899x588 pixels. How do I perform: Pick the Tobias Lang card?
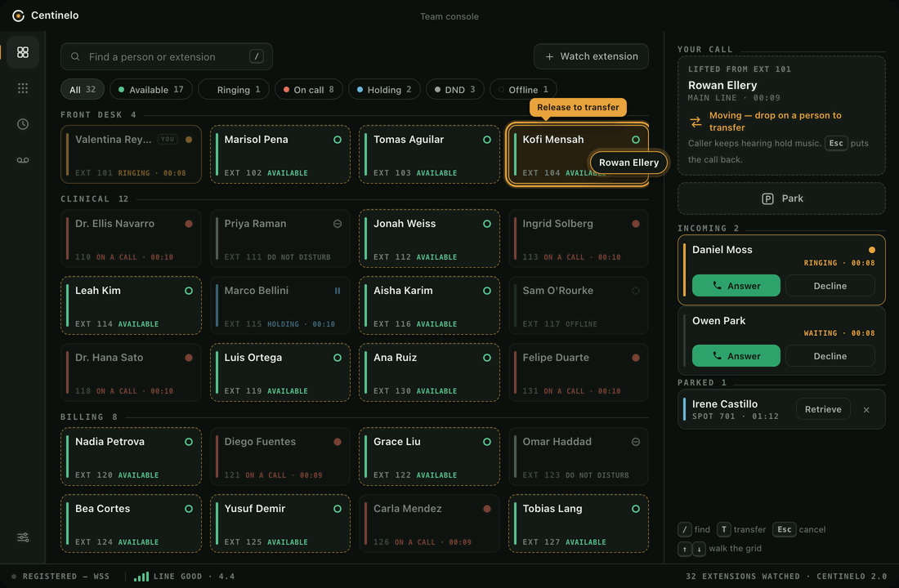click(578, 523)
